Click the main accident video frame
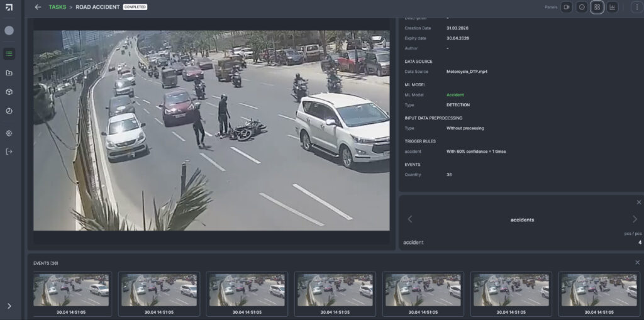The height and width of the screenshot is (320, 644). click(211, 131)
